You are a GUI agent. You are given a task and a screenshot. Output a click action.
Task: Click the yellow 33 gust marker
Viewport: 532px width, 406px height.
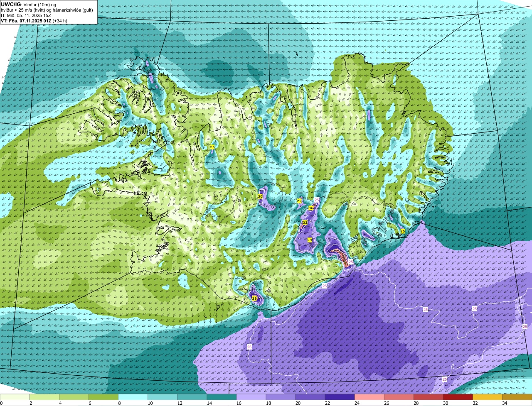(305, 223)
